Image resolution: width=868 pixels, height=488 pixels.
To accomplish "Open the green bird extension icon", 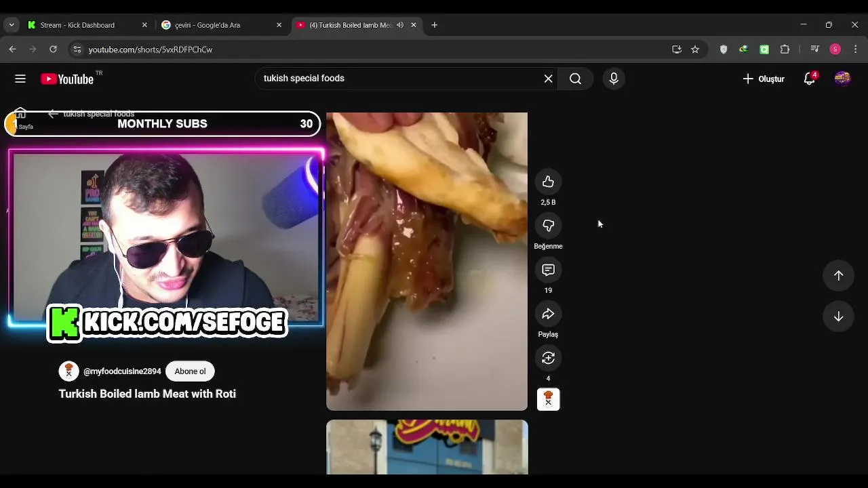I will click(743, 49).
